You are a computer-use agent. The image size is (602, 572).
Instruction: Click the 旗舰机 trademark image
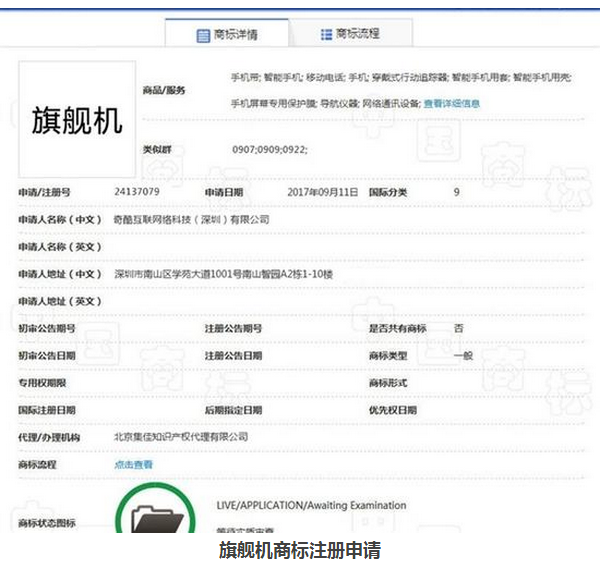click(x=77, y=119)
